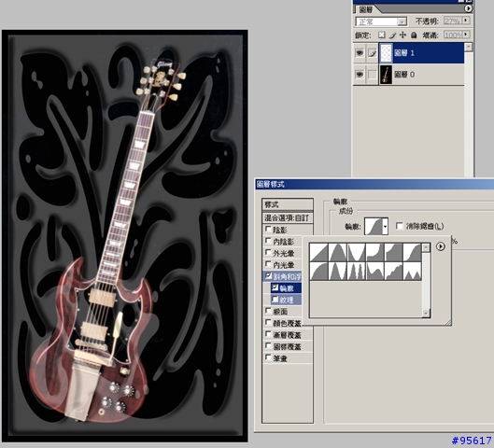Select the Cone single-hump contour preset
Image resolution: width=494 pixels, height=448 pixels.
tap(337, 252)
